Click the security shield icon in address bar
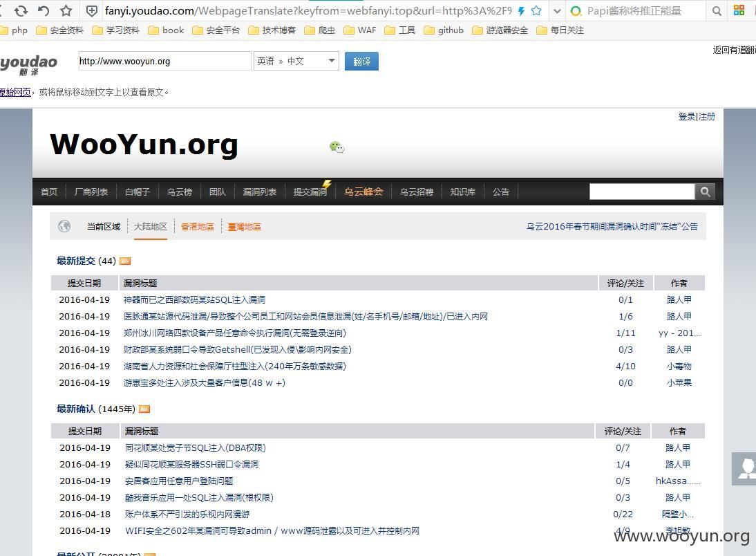756x556 pixels. pos(92,10)
